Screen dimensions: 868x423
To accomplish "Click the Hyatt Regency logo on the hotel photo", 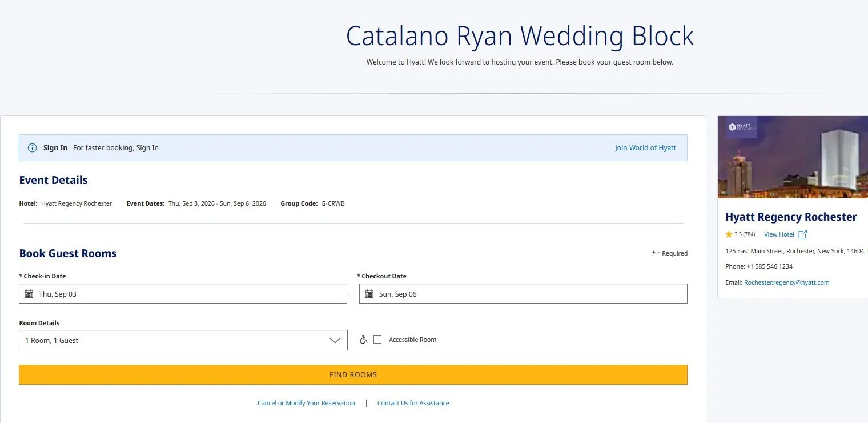I will [x=742, y=127].
